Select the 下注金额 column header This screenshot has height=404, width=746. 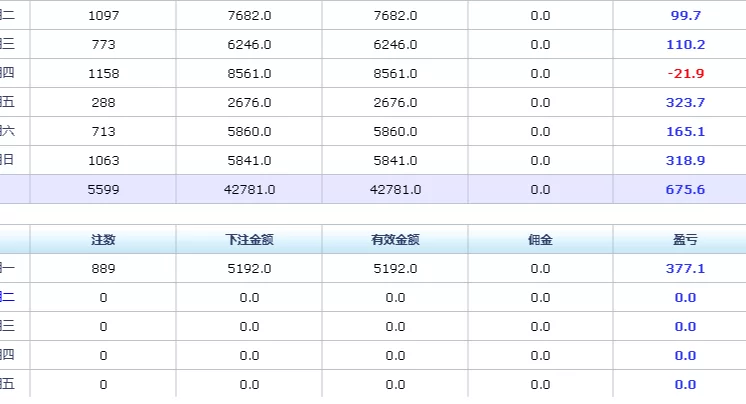249,240
